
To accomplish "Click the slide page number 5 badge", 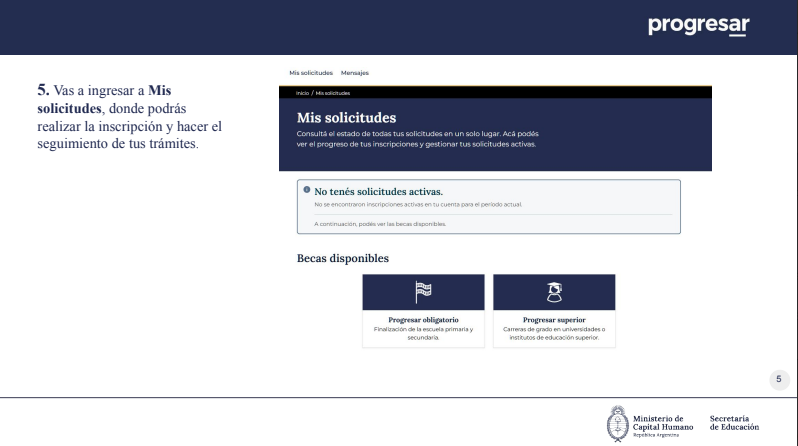I will tap(778, 379).
